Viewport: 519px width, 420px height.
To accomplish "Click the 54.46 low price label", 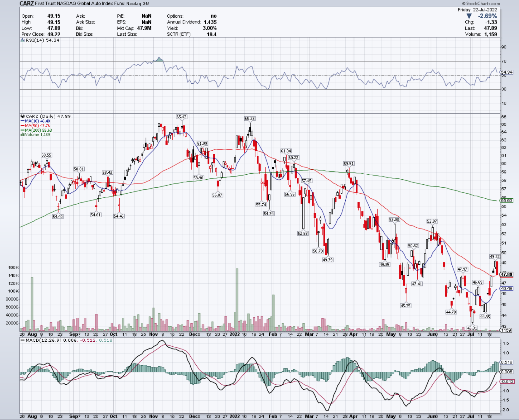I will (119, 216).
